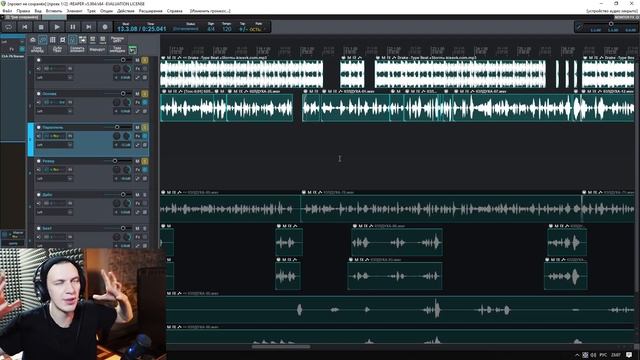Open the input dropdown on the first track
640x360 pixels.
click(x=54, y=77)
